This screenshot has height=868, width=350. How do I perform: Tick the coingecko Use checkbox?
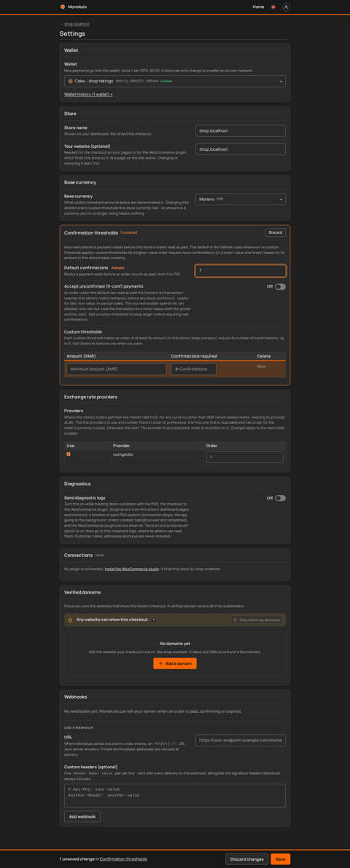pyautogui.click(x=69, y=454)
